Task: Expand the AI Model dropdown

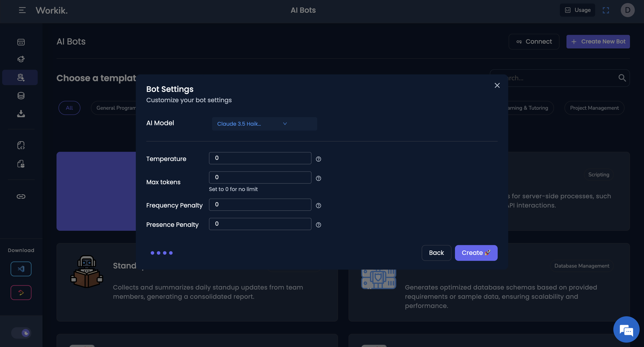Action: click(264, 124)
